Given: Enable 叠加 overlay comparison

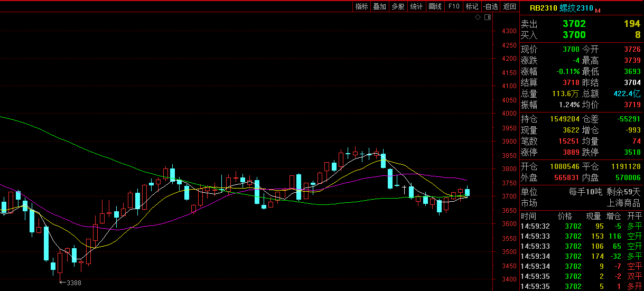Looking at the screenshot, I should [x=379, y=6].
